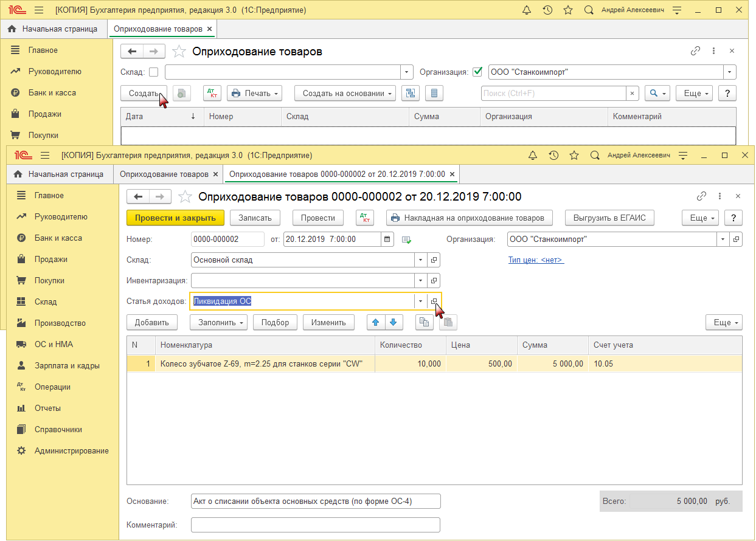Select cell Колесо зубчатое Z-69 in table
756x541 pixels.
tap(265, 364)
